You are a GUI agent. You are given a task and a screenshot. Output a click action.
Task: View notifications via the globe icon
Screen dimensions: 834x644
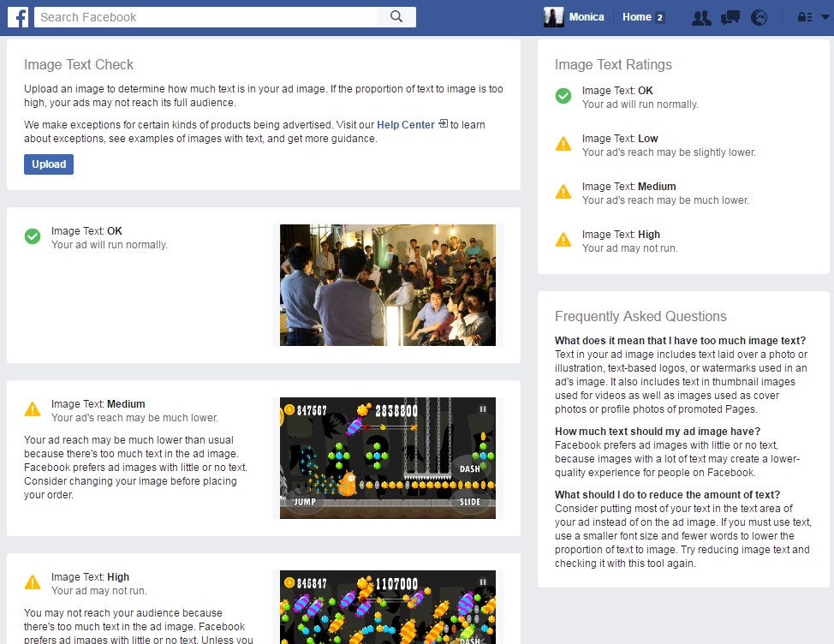(x=759, y=17)
